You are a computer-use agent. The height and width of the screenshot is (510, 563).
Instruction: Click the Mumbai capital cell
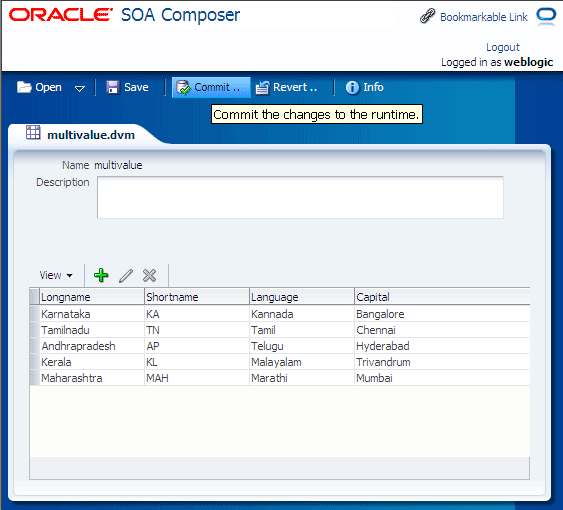442,378
